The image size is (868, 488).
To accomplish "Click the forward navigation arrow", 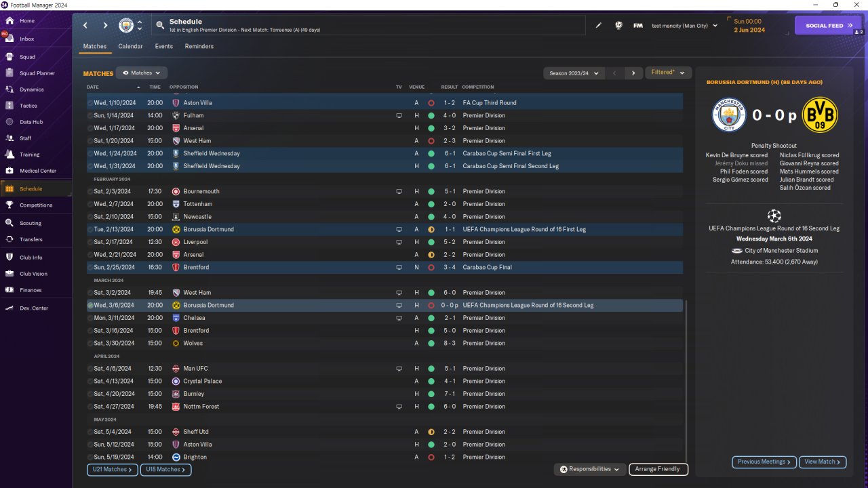I will pos(105,26).
